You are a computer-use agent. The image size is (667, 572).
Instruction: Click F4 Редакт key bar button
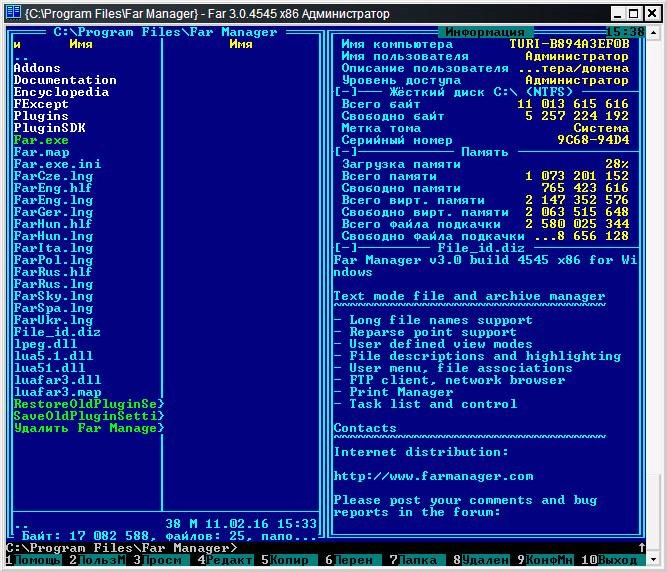[x=225, y=560]
